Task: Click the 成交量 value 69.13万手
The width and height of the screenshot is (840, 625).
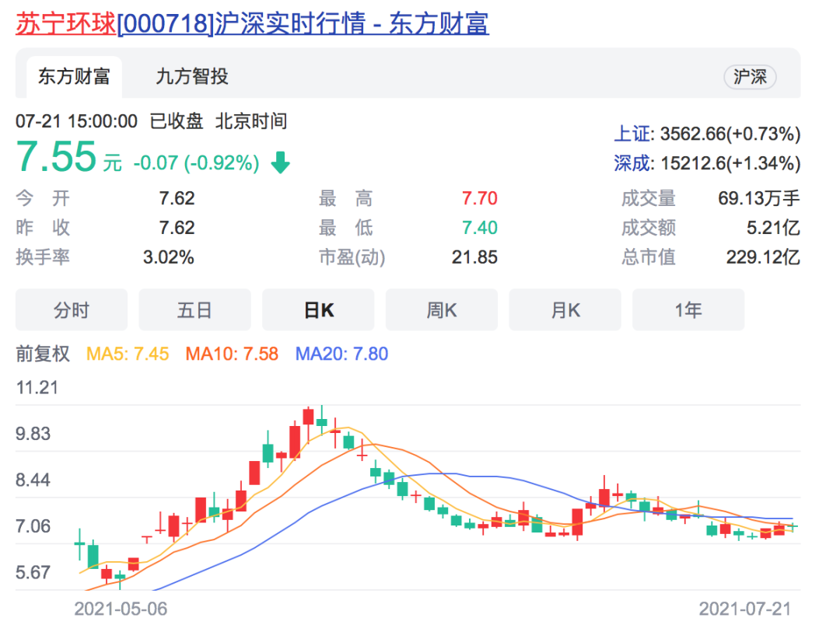Action: [759, 199]
